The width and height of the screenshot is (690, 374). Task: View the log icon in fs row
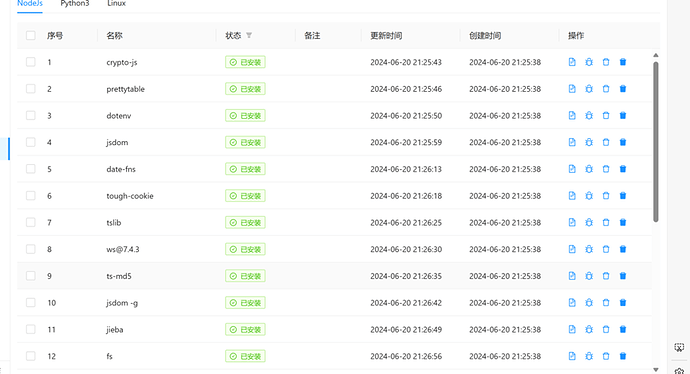(x=572, y=356)
